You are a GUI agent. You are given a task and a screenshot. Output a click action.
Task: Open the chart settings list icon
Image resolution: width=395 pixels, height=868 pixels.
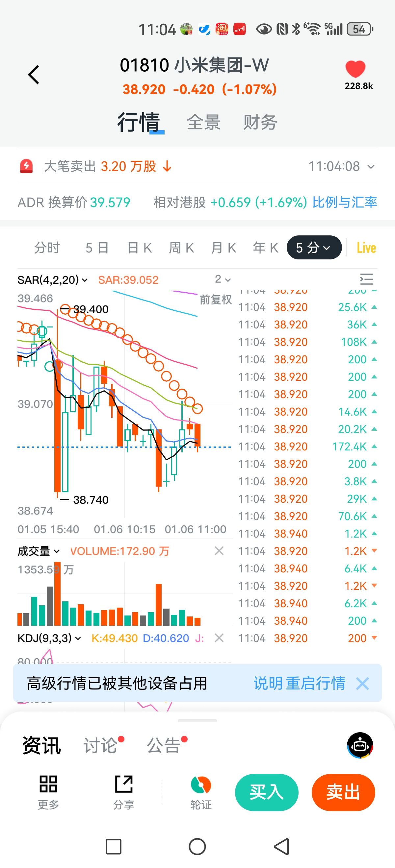(366, 279)
